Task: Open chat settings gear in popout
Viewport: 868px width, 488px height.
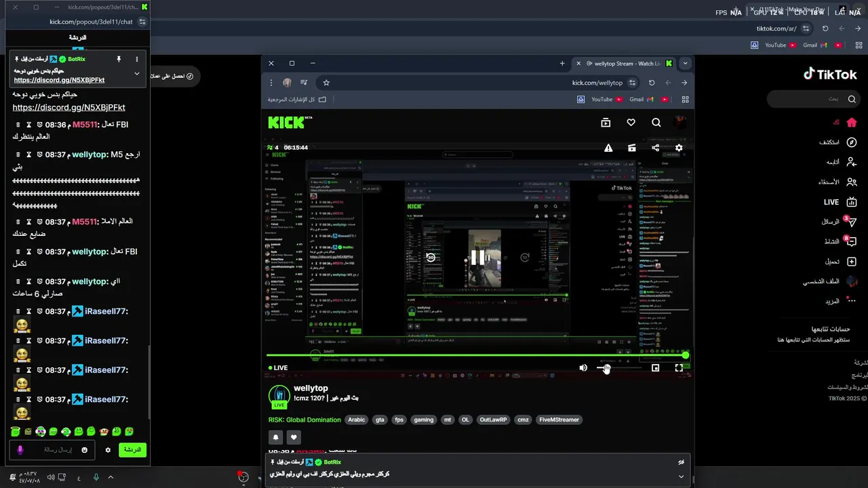Action: pos(107,450)
